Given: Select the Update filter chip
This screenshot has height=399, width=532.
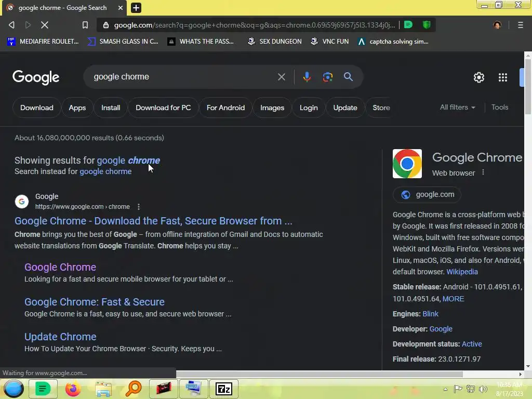Looking at the screenshot, I should [x=345, y=108].
